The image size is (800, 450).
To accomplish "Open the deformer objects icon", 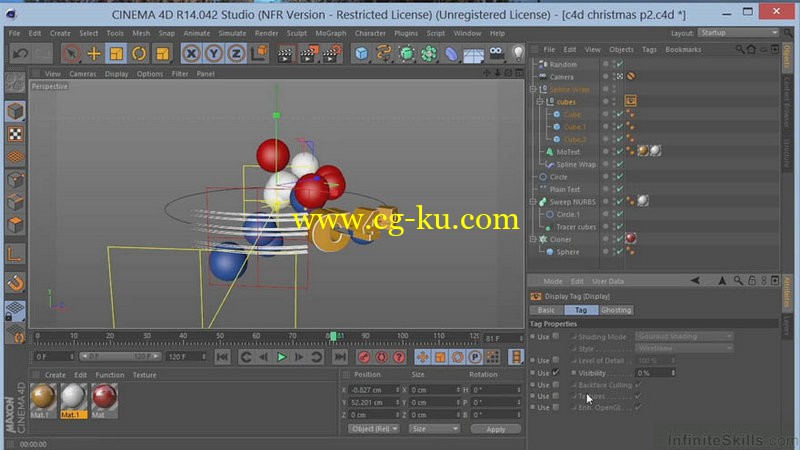I will (x=452, y=53).
